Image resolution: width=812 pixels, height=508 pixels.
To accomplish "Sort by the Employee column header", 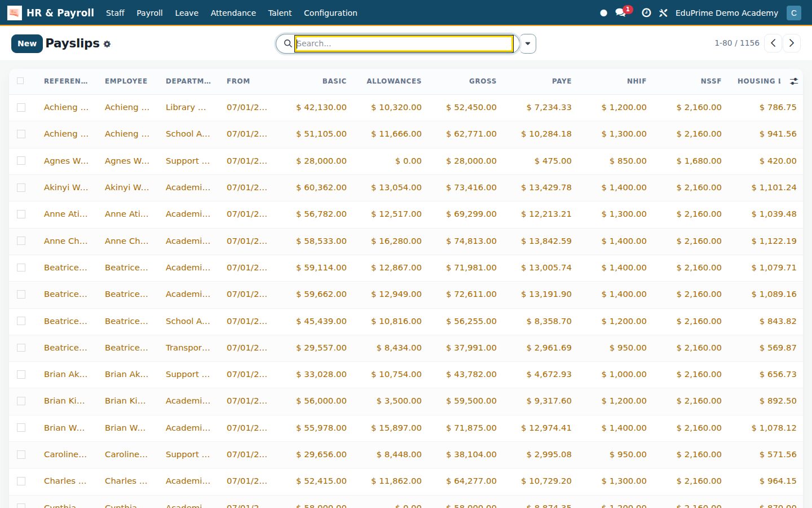I will tap(126, 81).
